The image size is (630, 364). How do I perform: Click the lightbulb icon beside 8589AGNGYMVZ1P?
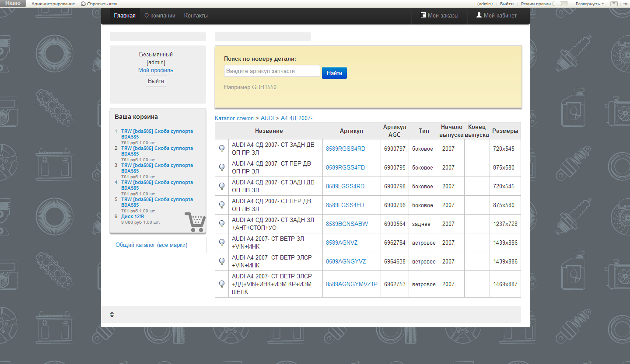[222, 284]
